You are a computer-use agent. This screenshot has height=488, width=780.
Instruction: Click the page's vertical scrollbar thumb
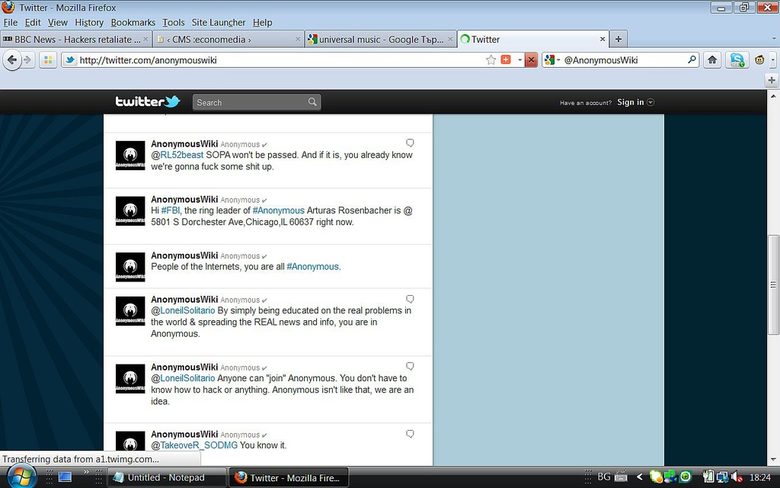click(x=773, y=285)
